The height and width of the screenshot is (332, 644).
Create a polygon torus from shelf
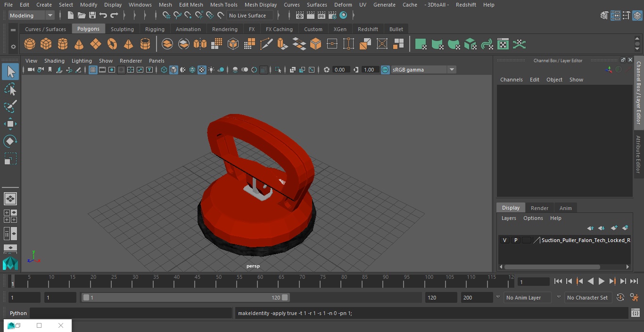tap(112, 44)
